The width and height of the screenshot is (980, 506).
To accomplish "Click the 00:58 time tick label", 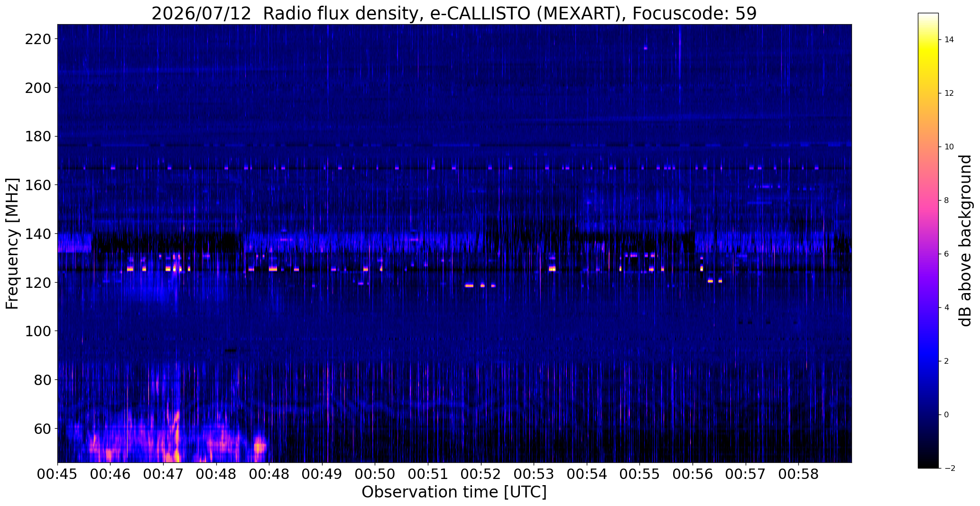I will pos(799,475).
